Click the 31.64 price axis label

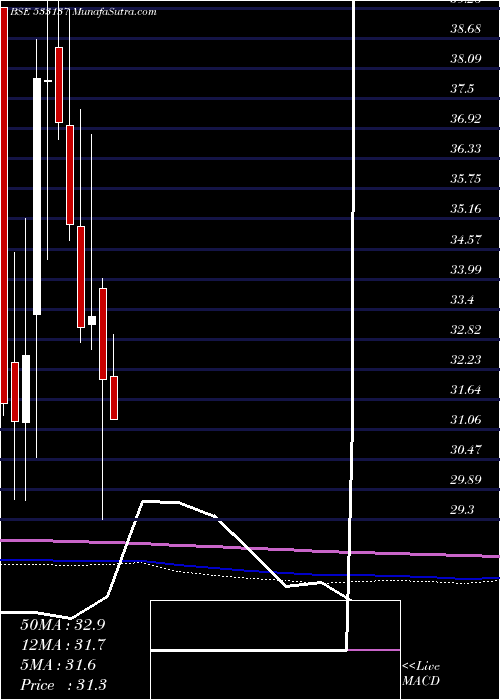coord(465,390)
